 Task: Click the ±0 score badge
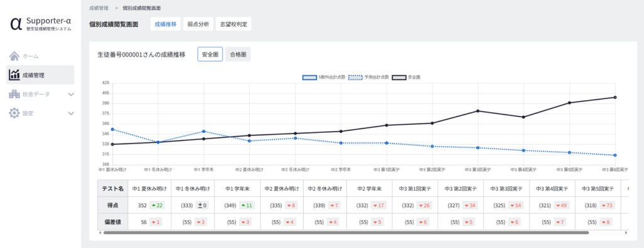click(202, 206)
